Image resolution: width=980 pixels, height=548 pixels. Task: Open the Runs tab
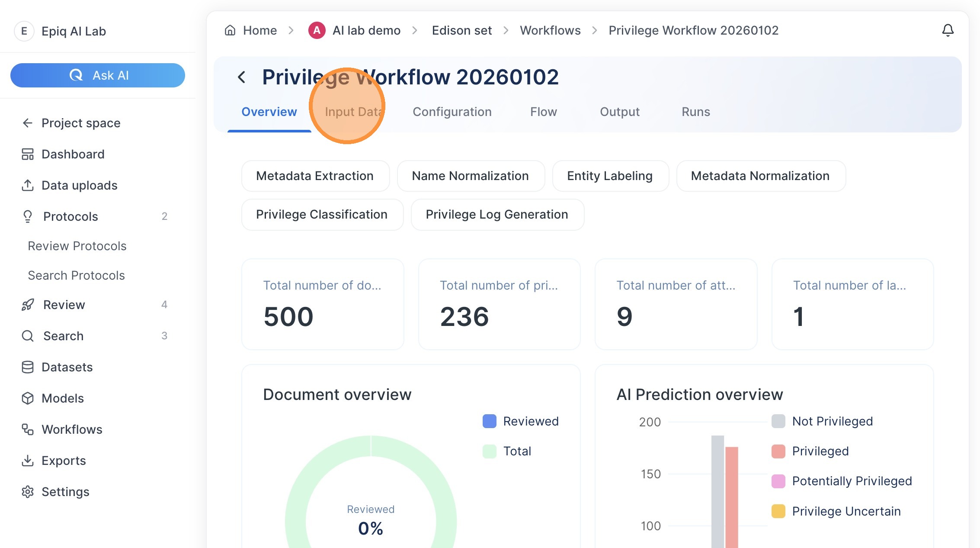(696, 112)
